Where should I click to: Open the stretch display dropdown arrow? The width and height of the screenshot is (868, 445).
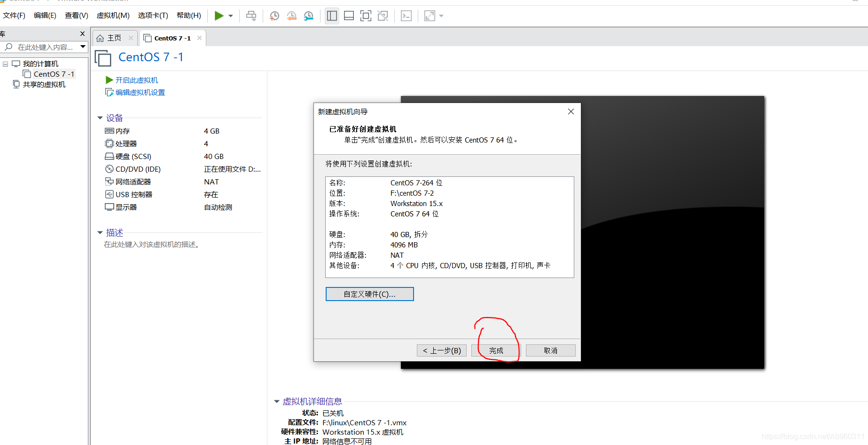tap(441, 16)
